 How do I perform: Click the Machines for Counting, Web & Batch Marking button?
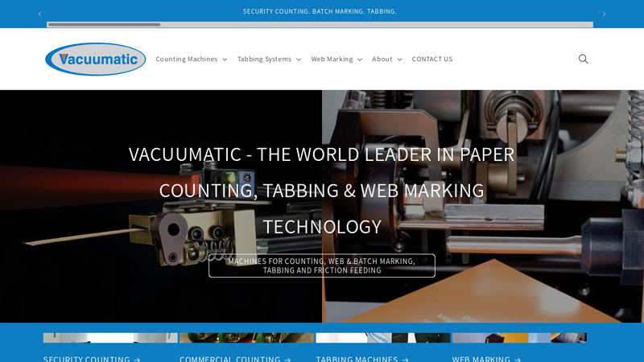tap(321, 265)
